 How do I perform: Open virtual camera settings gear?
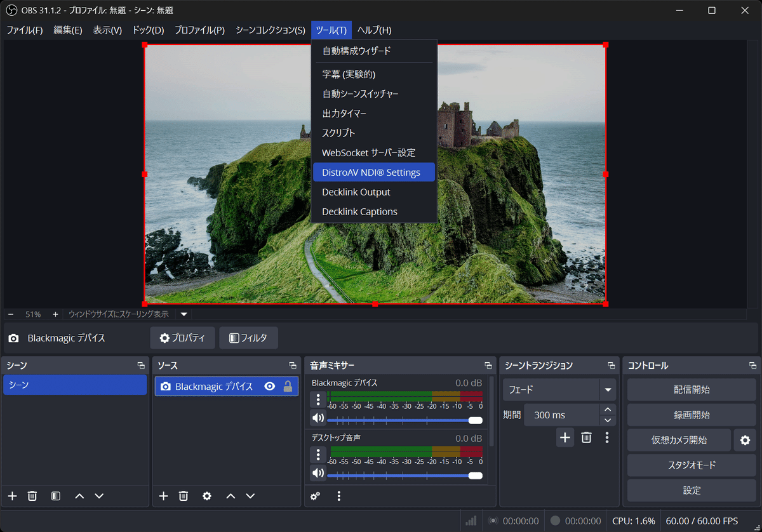pos(745,439)
